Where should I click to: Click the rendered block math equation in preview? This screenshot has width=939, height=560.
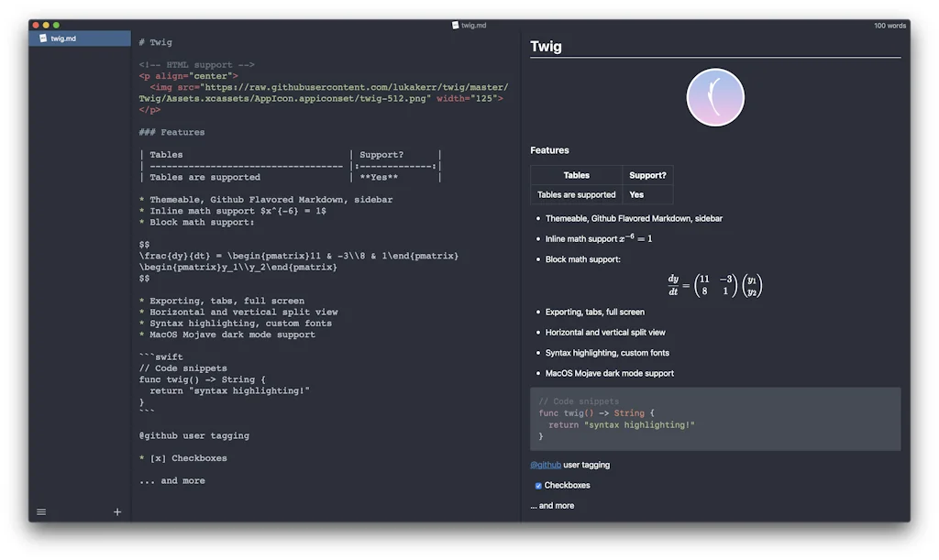point(714,284)
